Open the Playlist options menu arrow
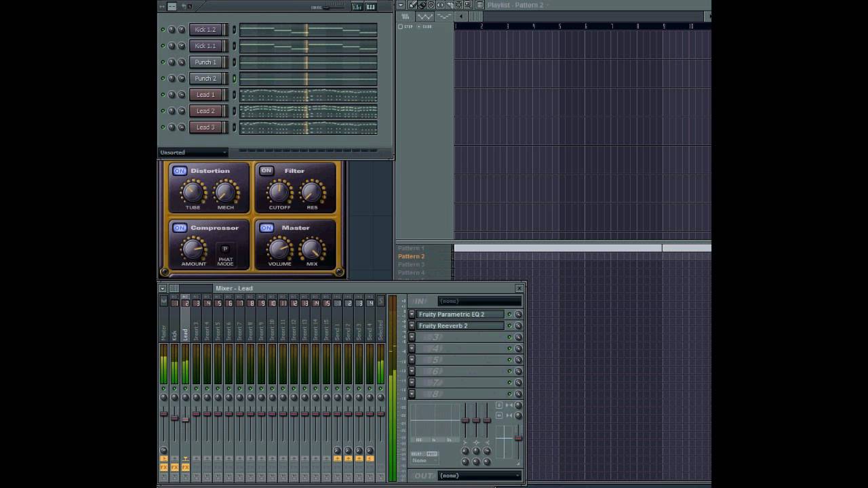The width and height of the screenshot is (868, 488). [401, 5]
